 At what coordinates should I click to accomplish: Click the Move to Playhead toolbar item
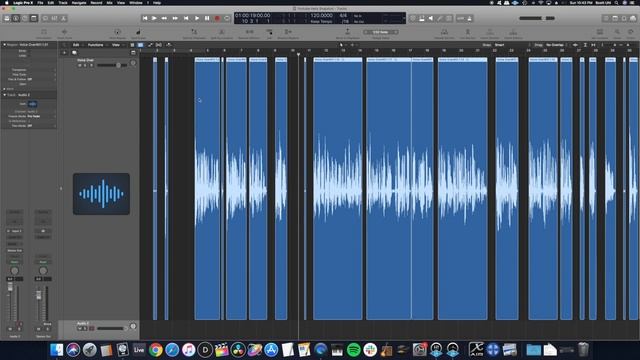[347, 33]
